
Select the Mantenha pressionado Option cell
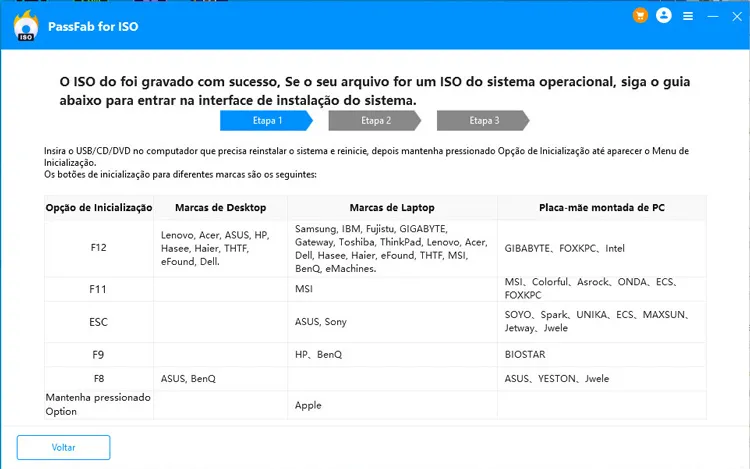[x=98, y=404]
